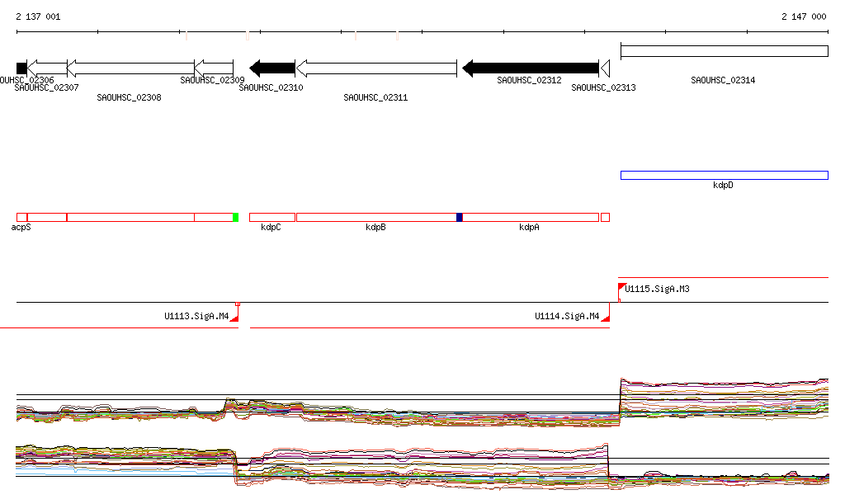845x504 pixels.
Task: Select the red kdpB segment box
Action: tap(376, 218)
